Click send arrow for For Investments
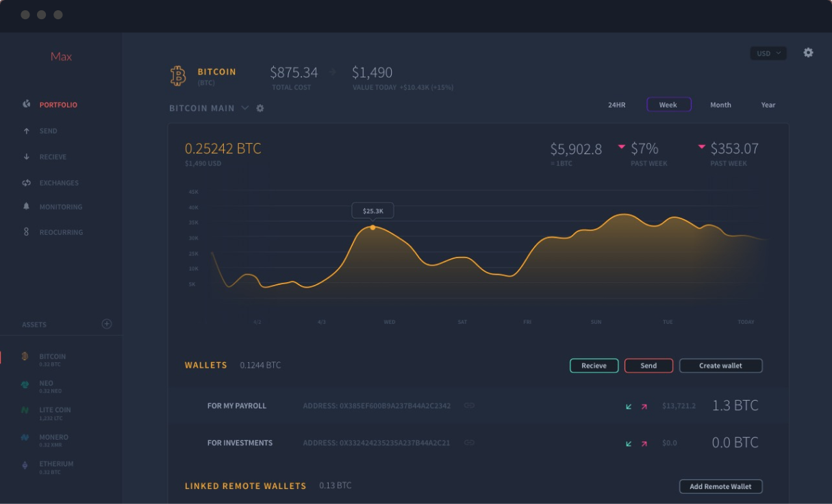 pyautogui.click(x=644, y=444)
